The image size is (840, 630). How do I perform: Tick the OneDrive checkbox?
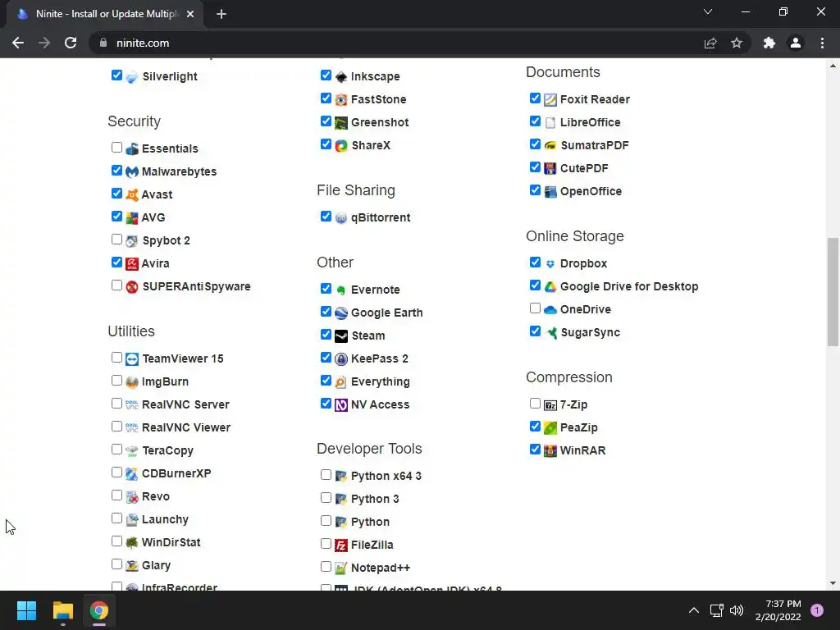(x=535, y=308)
